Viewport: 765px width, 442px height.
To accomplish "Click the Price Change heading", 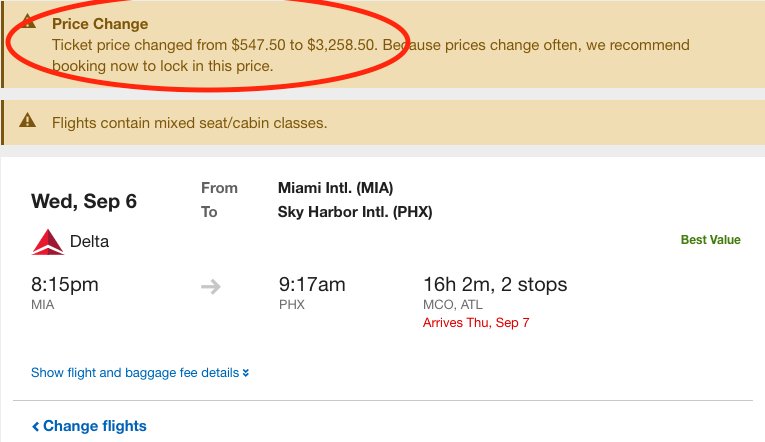I will (x=100, y=24).
